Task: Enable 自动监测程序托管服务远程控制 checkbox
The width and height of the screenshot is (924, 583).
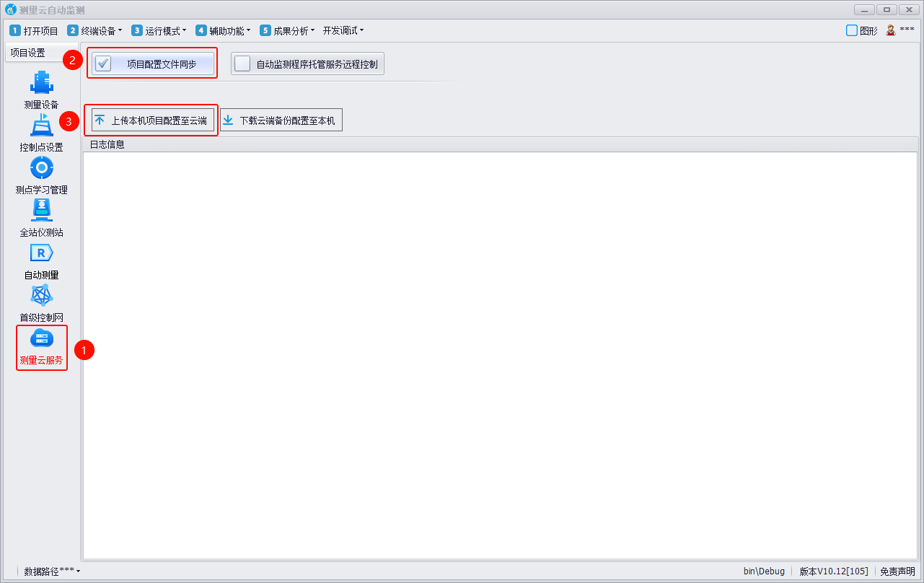Action: 242,63
